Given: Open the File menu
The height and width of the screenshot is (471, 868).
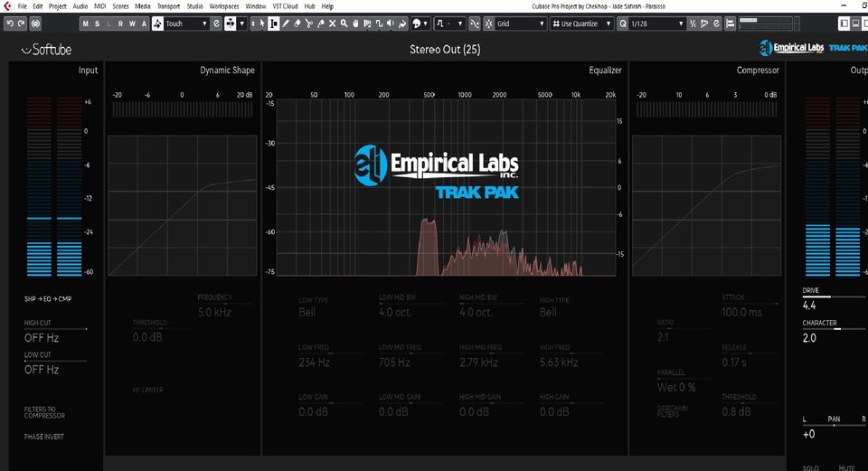Looking at the screenshot, I should pyautogui.click(x=22, y=6).
